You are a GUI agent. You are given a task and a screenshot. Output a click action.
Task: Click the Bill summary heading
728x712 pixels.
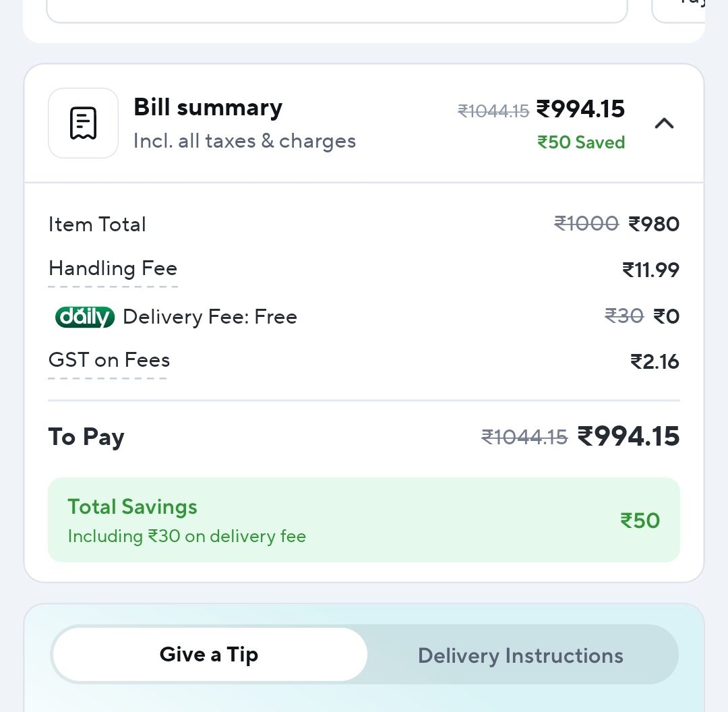click(x=208, y=108)
